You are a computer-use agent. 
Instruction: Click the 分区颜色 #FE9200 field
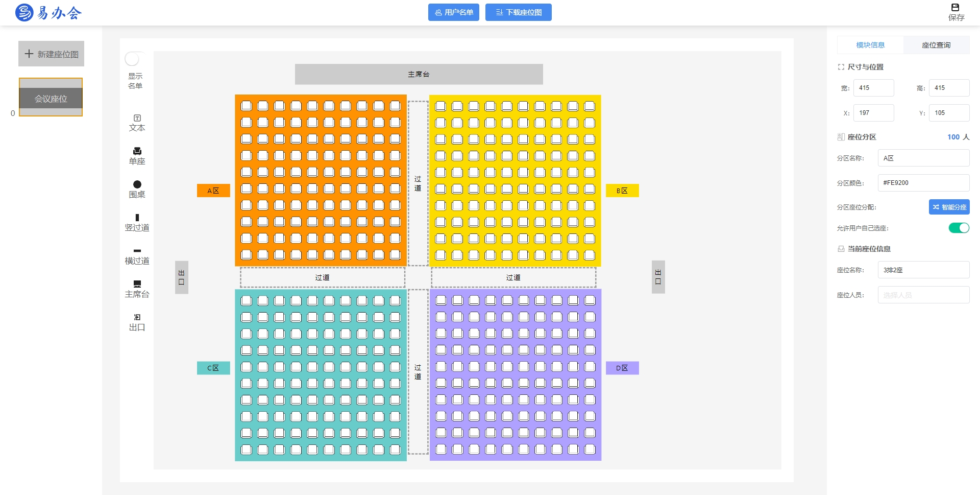pyautogui.click(x=923, y=182)
